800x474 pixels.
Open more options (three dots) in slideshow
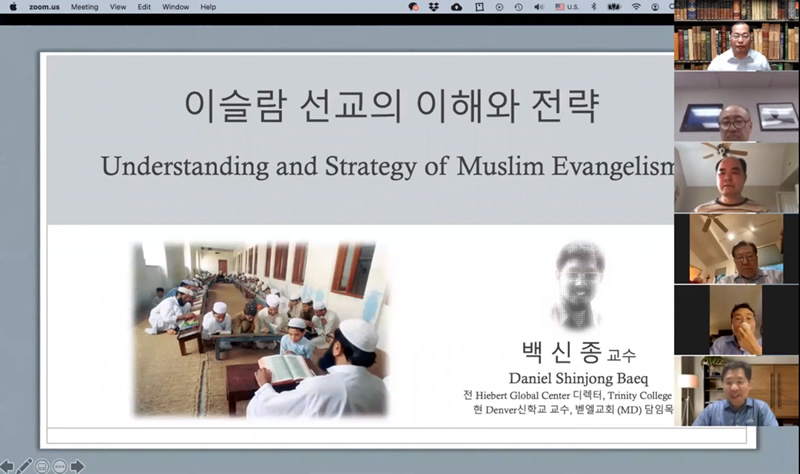click(60, 466)
